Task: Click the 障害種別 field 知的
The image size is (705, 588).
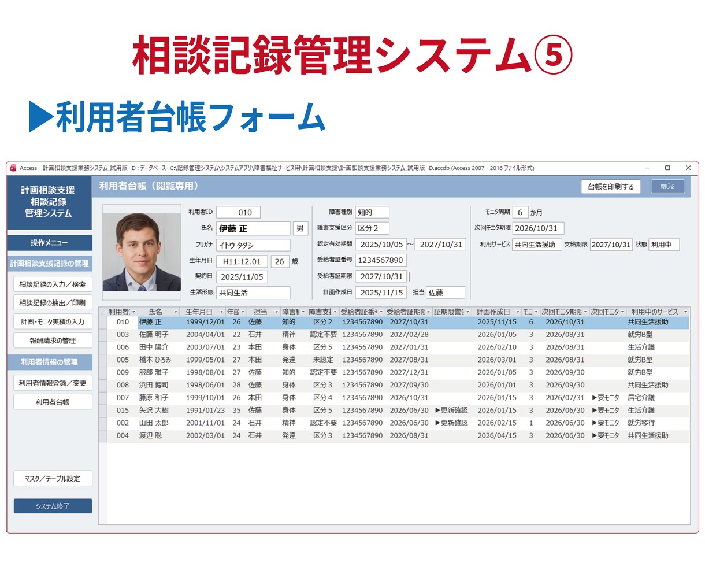Action: pyautogui.click(x=372, y=212)
